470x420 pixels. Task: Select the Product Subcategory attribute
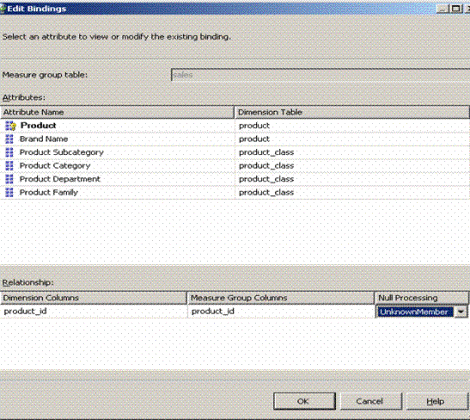(61, 152)
